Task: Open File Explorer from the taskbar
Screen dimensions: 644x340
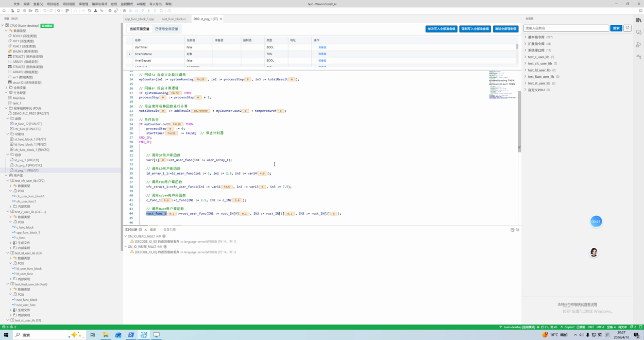Action: 106,335
